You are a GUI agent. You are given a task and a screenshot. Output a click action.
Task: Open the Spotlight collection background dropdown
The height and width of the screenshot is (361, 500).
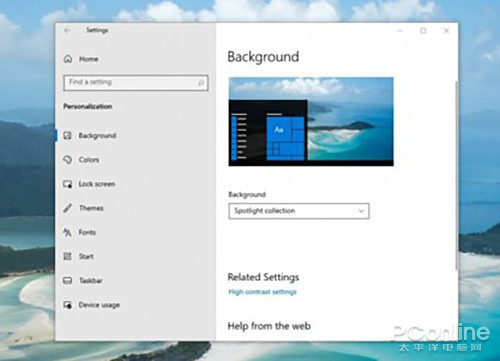coord(299,211)
